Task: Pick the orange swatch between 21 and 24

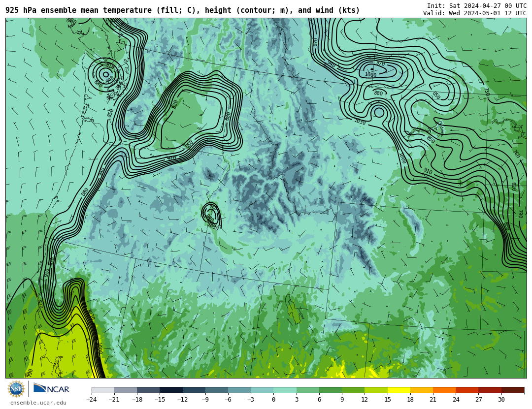Action: (444, 390)
